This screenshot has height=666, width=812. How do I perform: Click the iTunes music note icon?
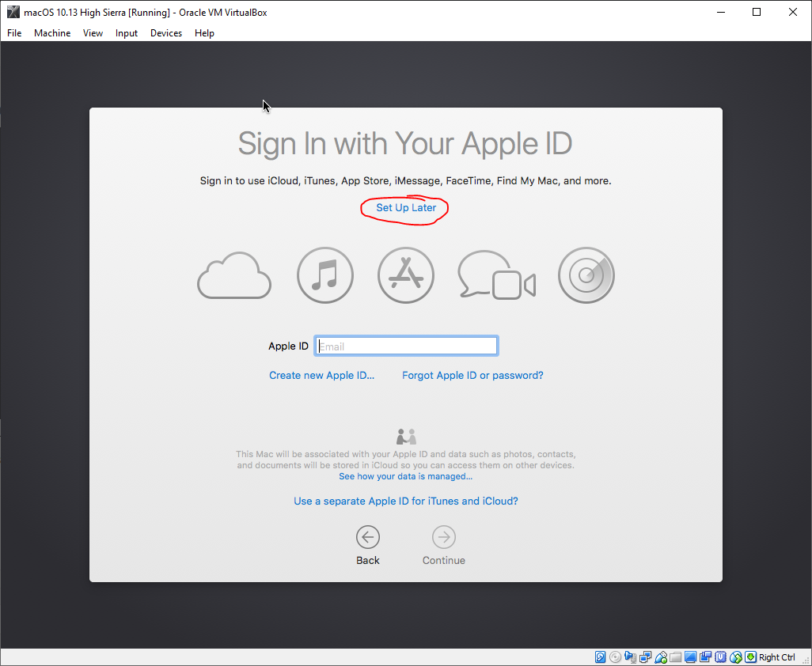pyautogui.click(x=324, y=275)
